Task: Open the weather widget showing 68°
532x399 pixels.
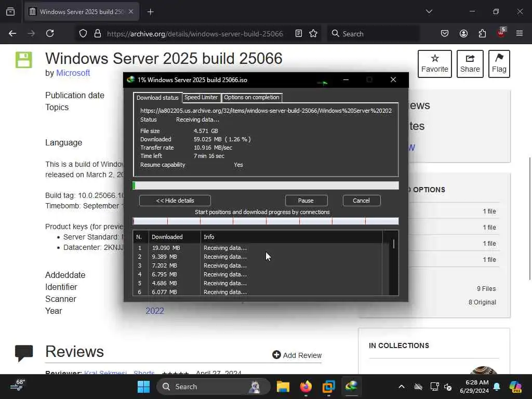Action: (17, 385)
